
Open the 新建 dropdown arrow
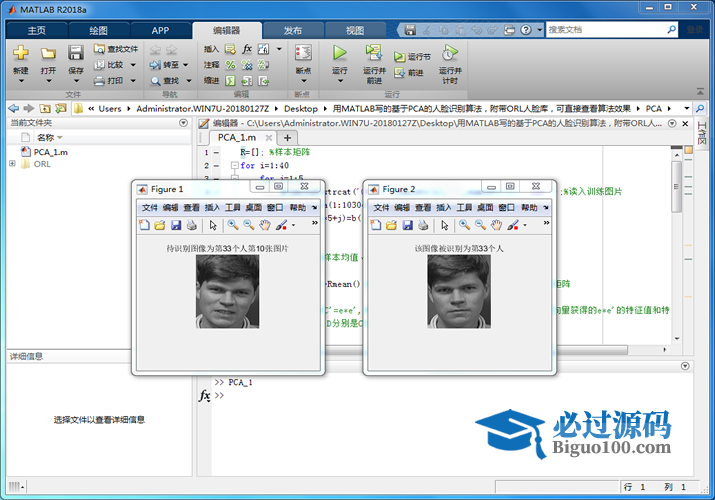[21, 81]
